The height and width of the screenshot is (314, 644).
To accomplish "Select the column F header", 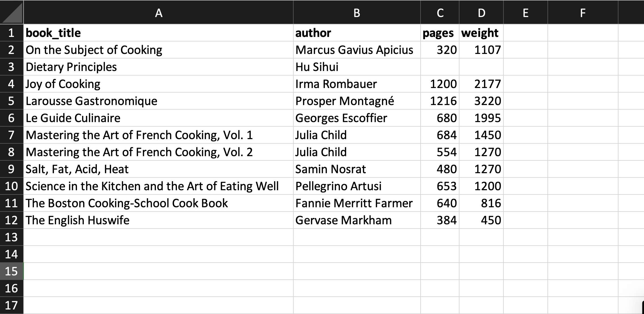I will coord(583,12).
